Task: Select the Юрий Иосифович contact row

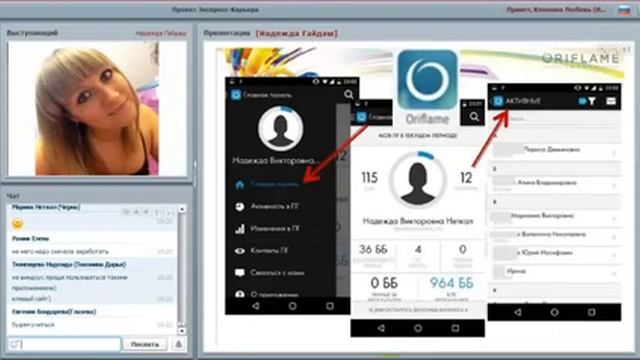Action: [555, 253]
